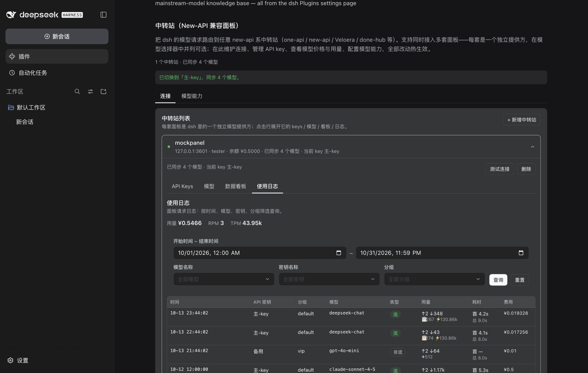The width and height of the screenshot is (588, 373).
Task: Open calendar picker for the start time
Action: [x=339, y=253]
